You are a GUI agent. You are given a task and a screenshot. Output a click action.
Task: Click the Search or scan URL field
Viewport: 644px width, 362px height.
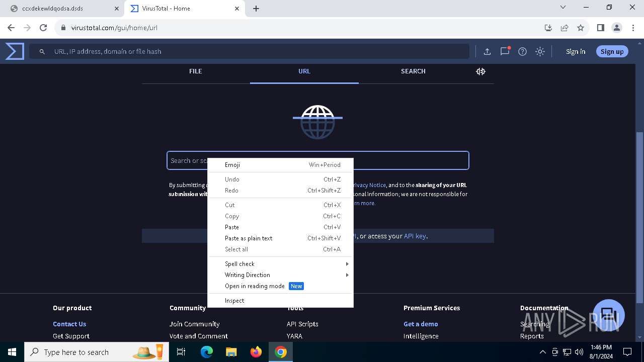[x=318, y=160]
